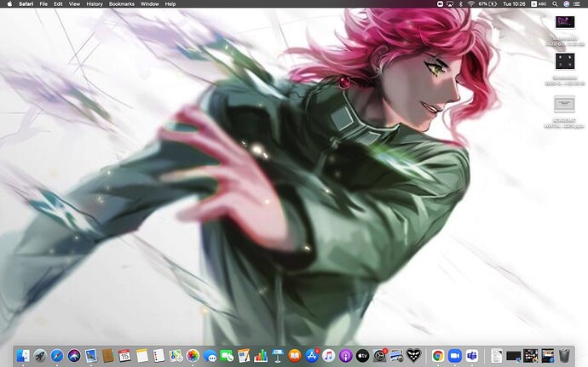The height and width of the screenshot is (367, 588).
Task: Open Launchpad rocket icon in dock
Action: click(x=40, y=355)
